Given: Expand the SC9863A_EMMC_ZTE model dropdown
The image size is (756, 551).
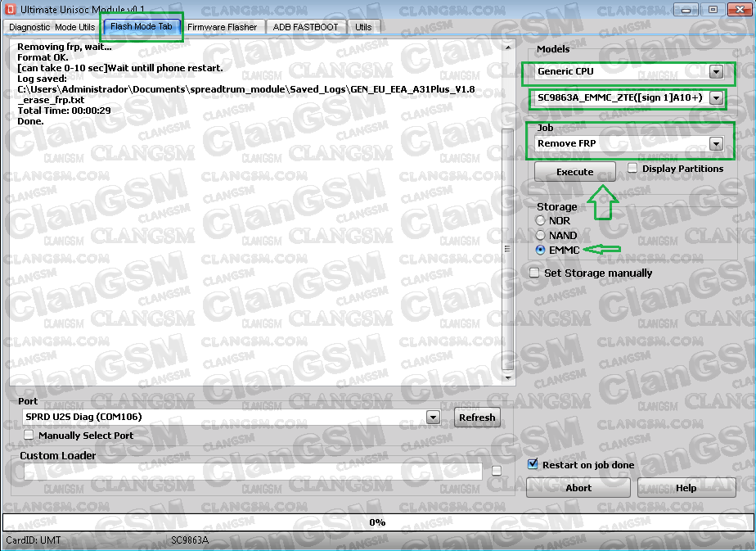Looking at the screenshot, I should click(716, 97).
